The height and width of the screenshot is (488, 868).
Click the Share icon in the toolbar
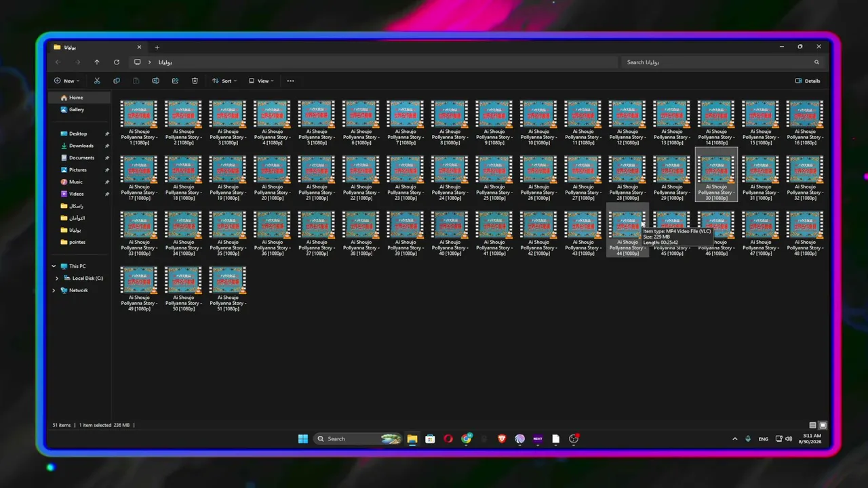coord(175,81)
